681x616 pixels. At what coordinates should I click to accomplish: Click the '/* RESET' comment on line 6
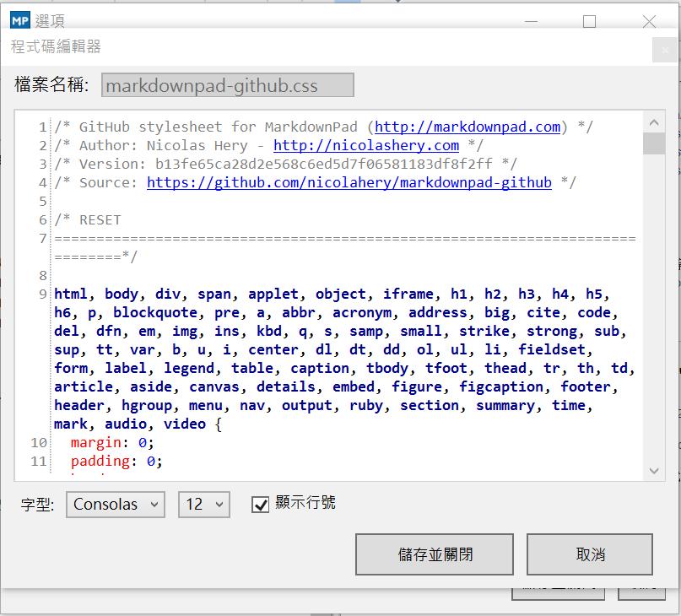[88, 219]
